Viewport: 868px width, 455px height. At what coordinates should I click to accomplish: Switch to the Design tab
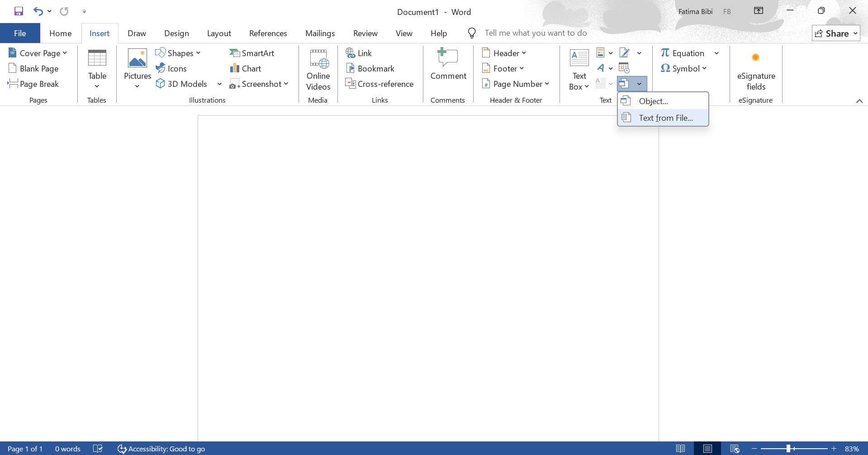tap(176, 33)
